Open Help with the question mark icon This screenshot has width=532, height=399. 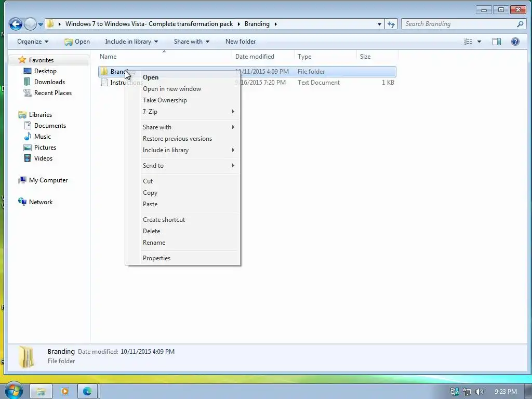click(x=515, y=42)
